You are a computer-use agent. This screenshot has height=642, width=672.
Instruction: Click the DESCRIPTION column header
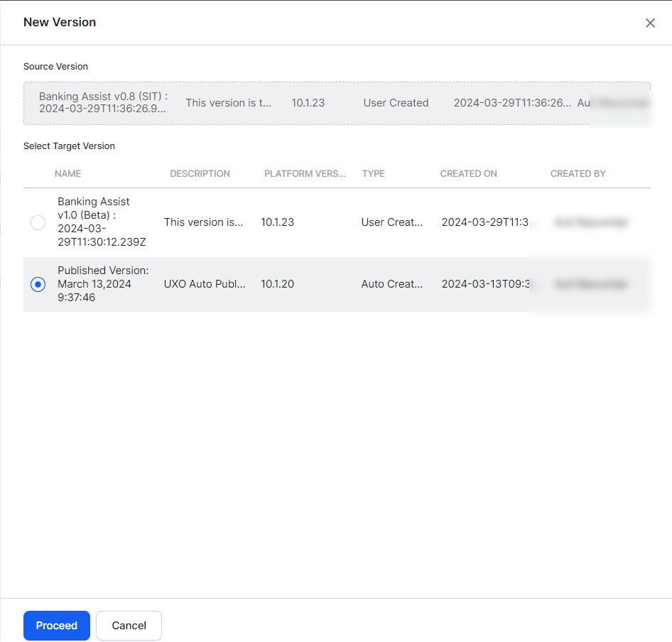click(x=200, y=173)
